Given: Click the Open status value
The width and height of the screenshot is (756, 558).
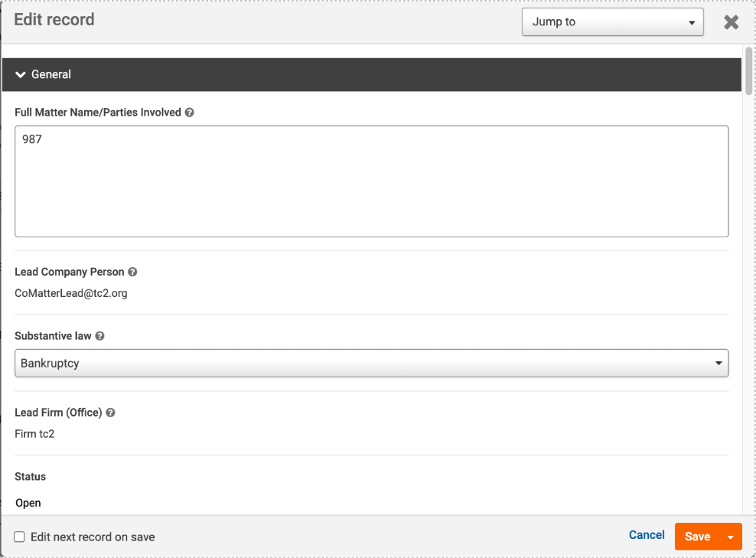Looking at the screenshot, I should coord(28,503).
